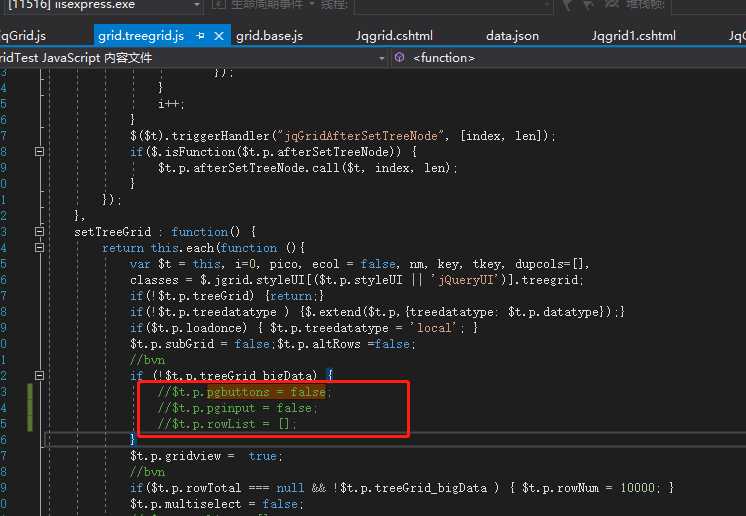This screenshot has width=746, height=516.
Task: Open the Jqgrid1.cshtml tab
Action: pos(633,36)
